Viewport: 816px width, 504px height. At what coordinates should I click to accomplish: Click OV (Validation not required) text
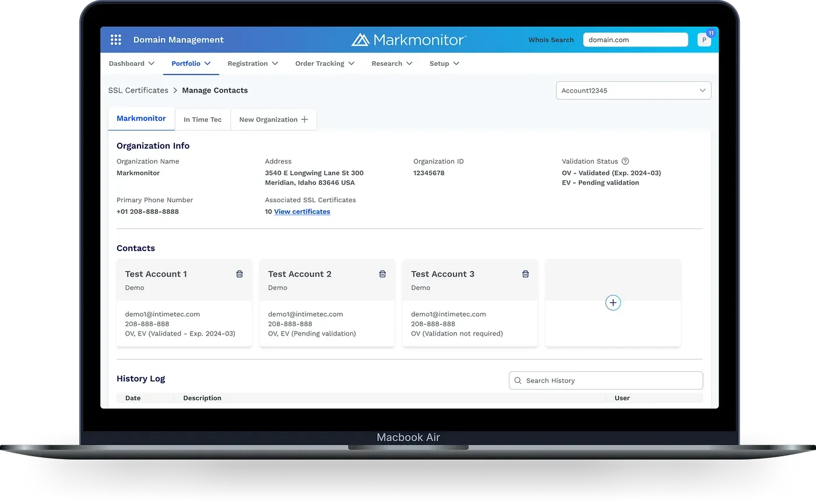click(x=457, y=334)
